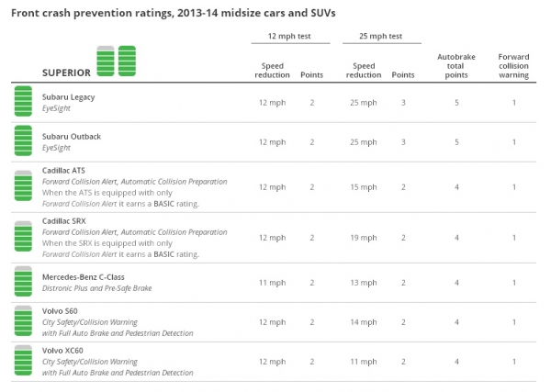551x392 pixels.
Task: Click the SUPERIOR section label
Action: tap(66, 73)
